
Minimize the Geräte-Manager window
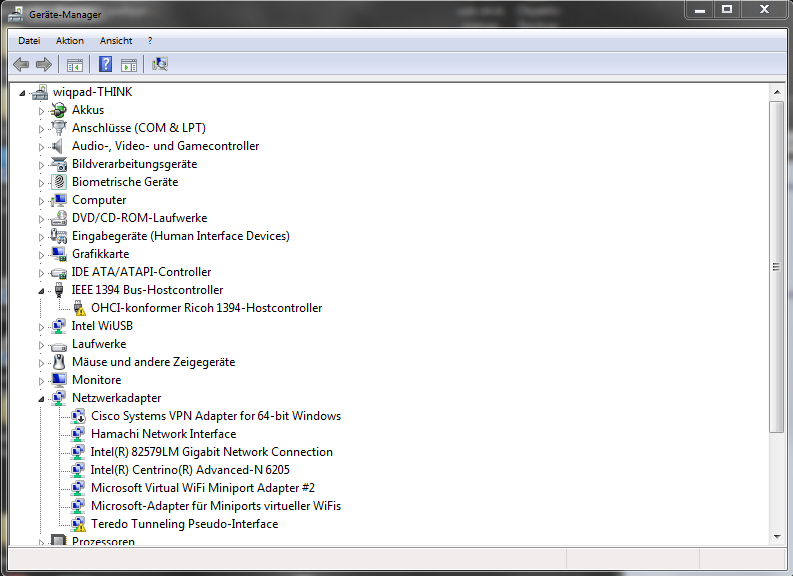[x=700, y=10]
